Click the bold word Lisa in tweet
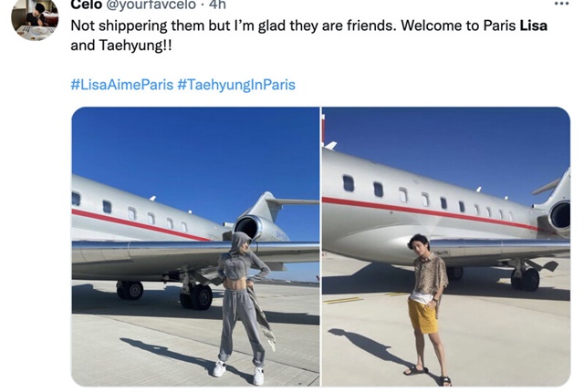This screenshot has width=584, height=392. point(533,26)
